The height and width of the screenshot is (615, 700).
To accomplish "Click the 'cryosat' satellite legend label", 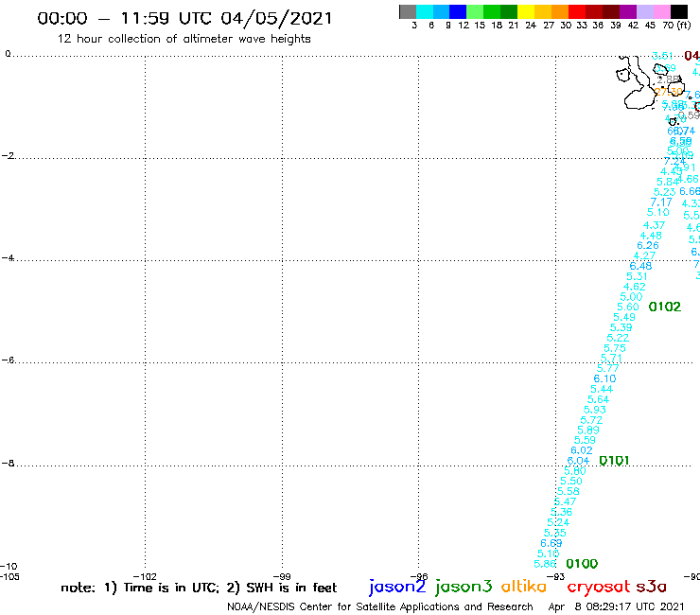I will point(599,587).
